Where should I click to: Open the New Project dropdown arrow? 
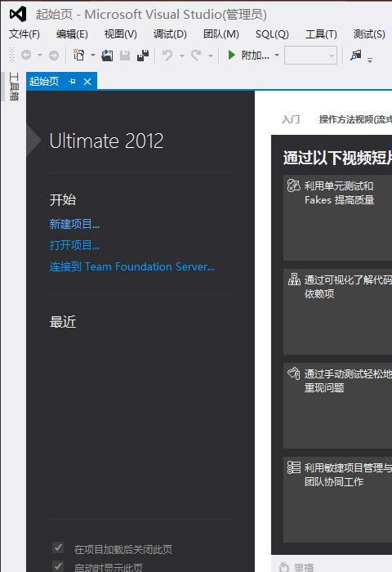pos(93,56)
